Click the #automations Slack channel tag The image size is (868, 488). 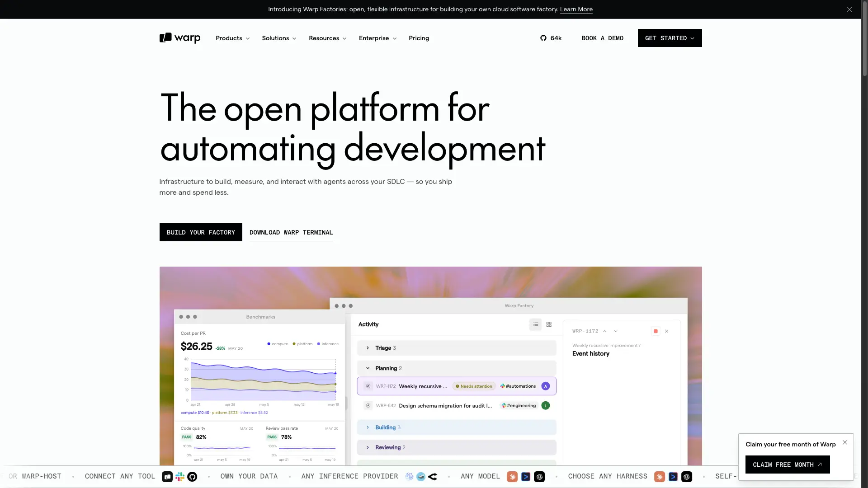point(518,386)
